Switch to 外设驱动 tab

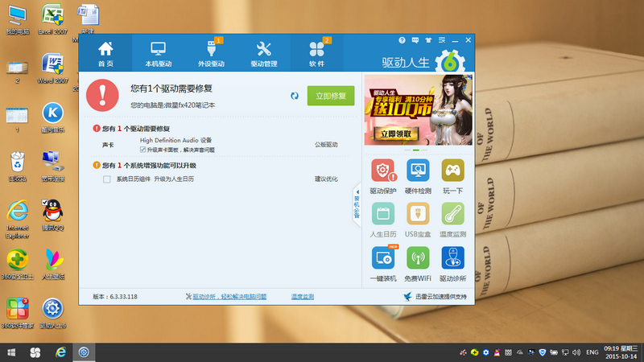(x=211, y=53)
